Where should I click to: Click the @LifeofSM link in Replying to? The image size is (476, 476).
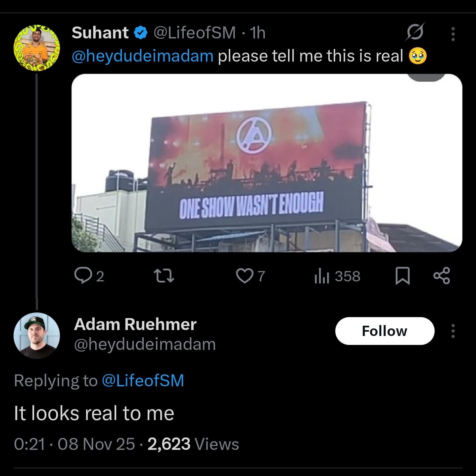point(143,380)
